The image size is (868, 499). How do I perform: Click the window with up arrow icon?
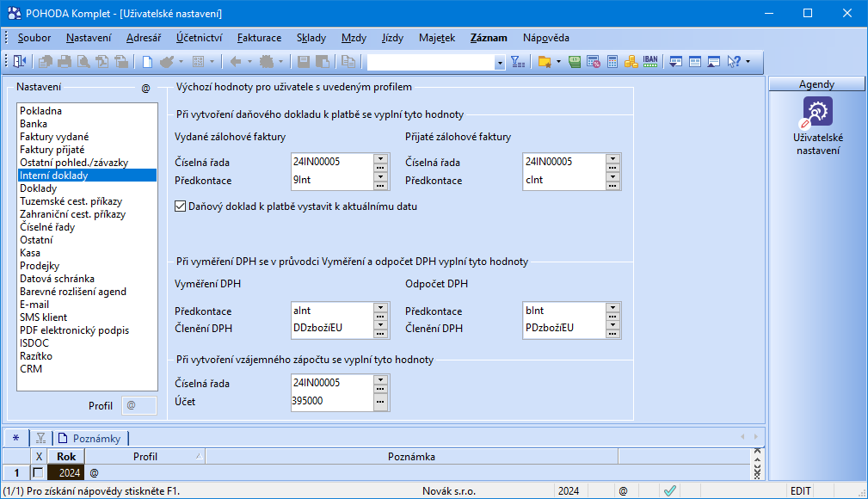[x=713, y=62]
